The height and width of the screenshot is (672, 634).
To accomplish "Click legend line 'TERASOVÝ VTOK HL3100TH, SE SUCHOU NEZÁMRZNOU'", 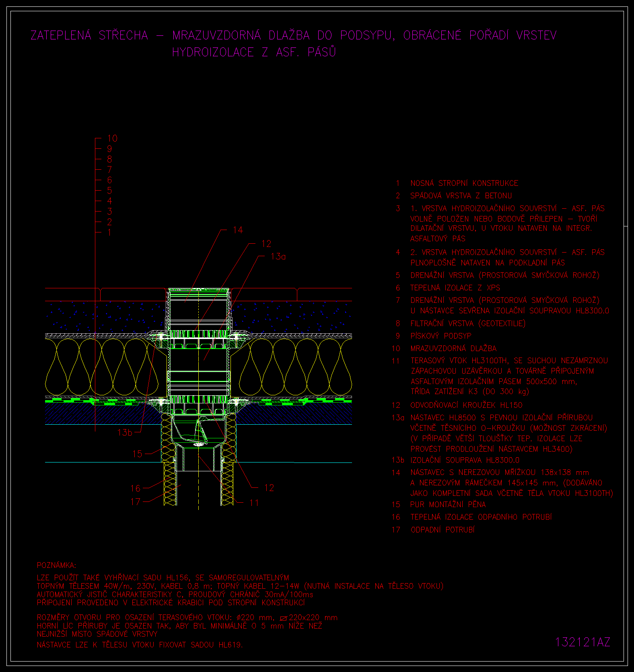I will click(x=509, y=361).
